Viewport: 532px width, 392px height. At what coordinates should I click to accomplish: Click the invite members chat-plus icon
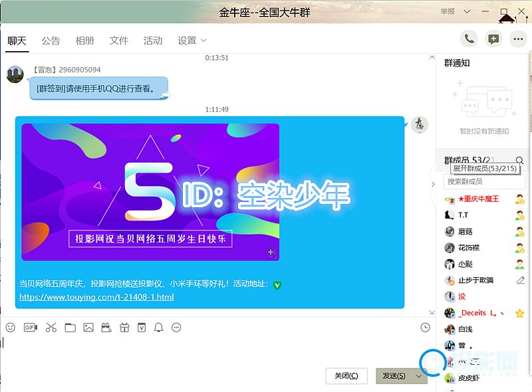(x=493, y=39)
